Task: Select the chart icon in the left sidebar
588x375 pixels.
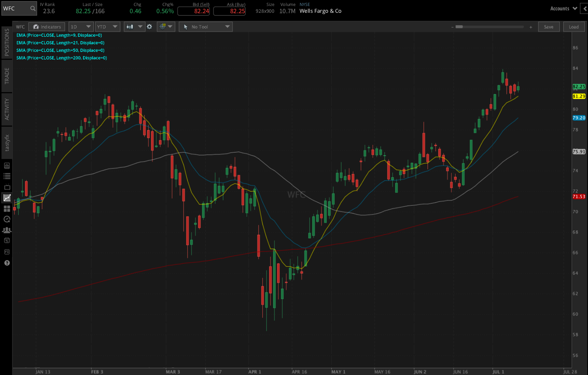Action: (6, 197)
